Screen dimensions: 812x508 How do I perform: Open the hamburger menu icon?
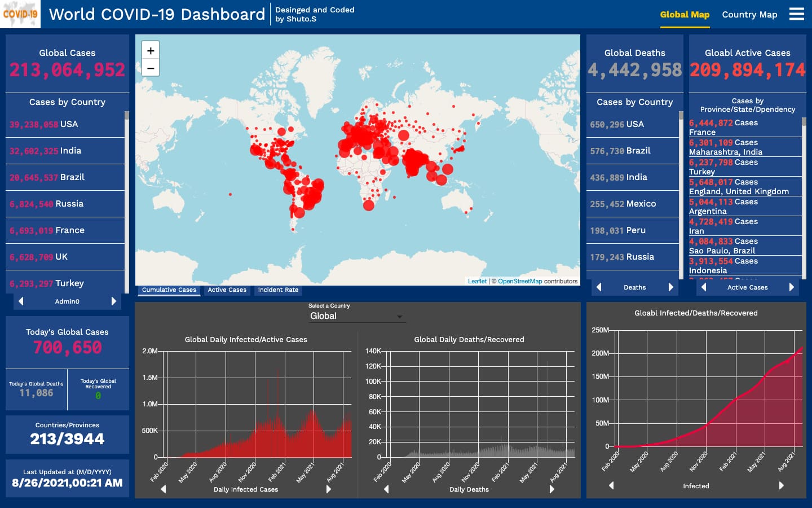click(796, 14)
